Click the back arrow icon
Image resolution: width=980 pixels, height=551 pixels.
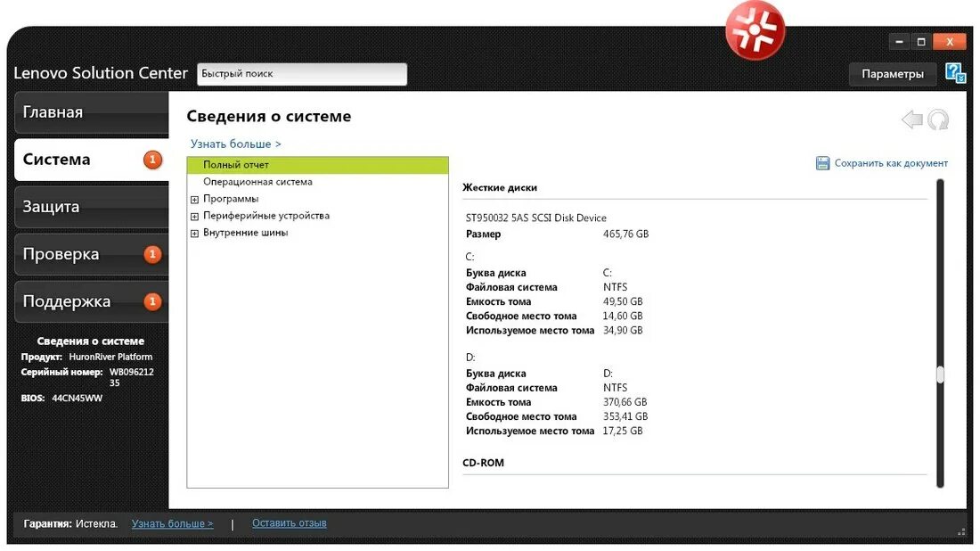[x=912, y=119]
